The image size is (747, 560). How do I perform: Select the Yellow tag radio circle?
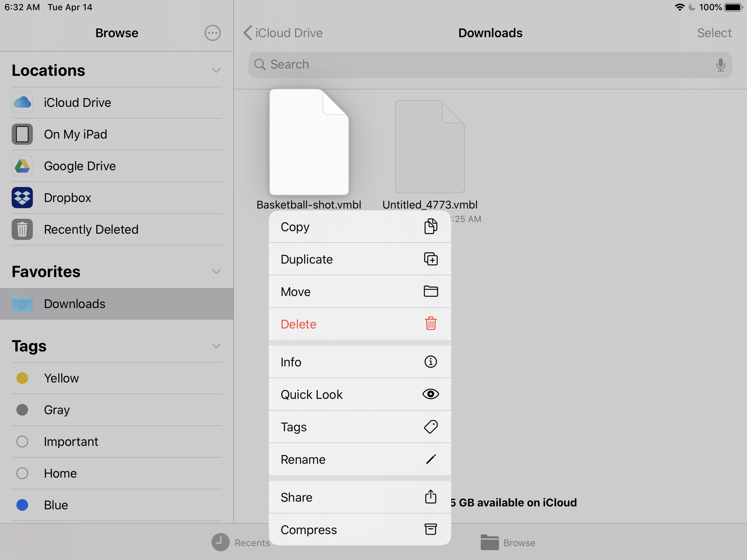[22, 378]
